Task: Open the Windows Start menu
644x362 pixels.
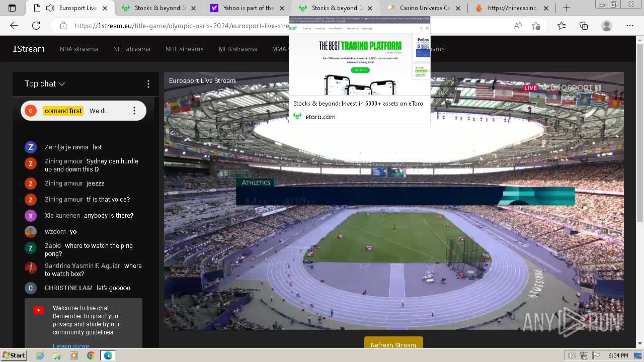Action: pyautogui.click(x=14, y=355)
